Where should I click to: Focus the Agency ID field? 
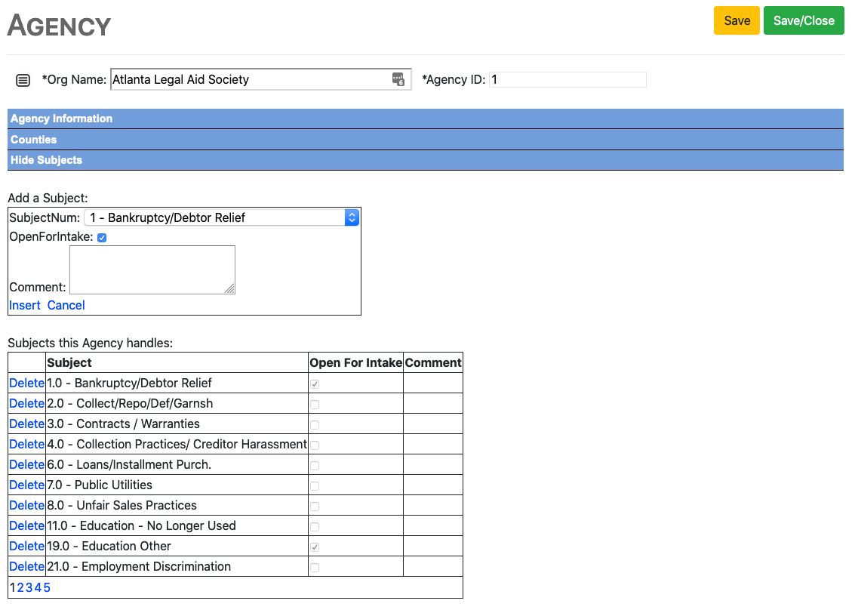pyautogui.click(x=567, y=79)
